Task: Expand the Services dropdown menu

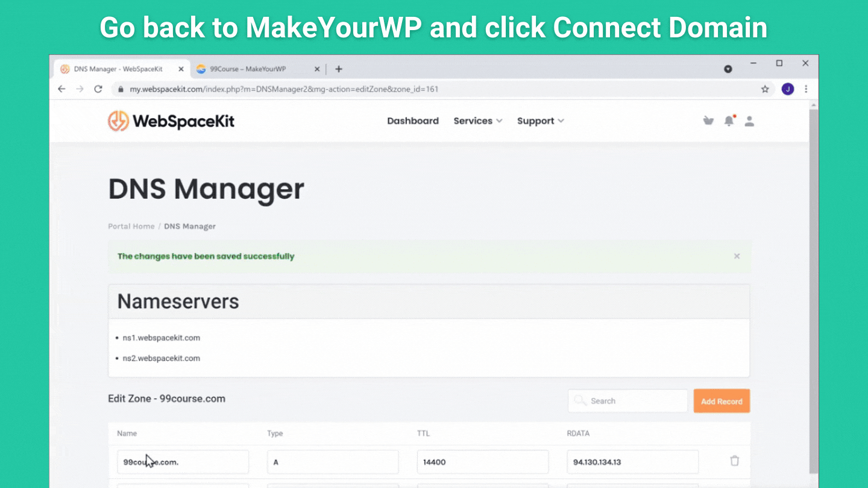Action: coord(477,121)
